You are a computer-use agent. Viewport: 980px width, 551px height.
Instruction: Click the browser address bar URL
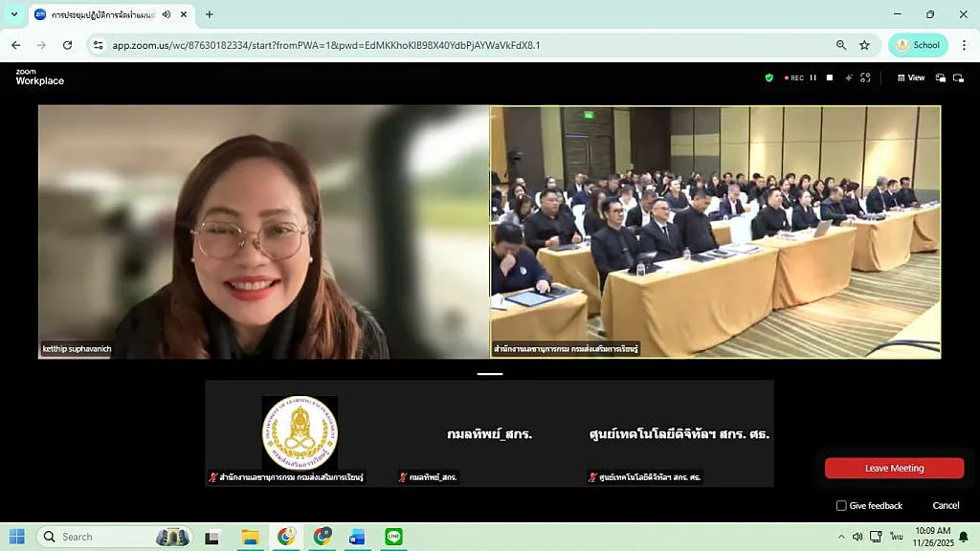[x=325, y=45]
